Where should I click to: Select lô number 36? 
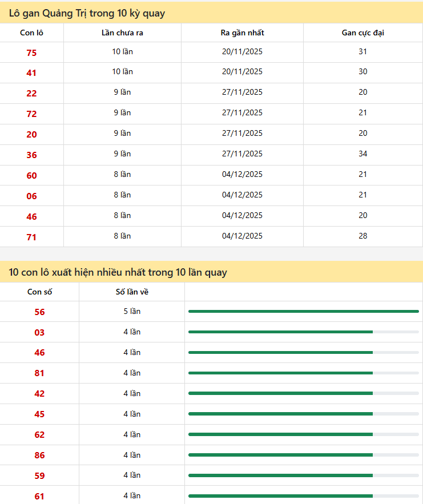(31, 155)
